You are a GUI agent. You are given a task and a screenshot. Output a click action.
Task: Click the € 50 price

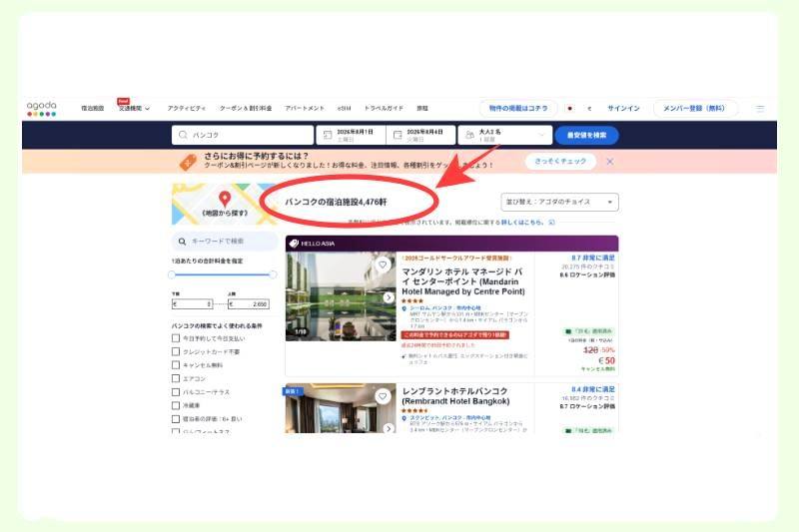[606, 360]
